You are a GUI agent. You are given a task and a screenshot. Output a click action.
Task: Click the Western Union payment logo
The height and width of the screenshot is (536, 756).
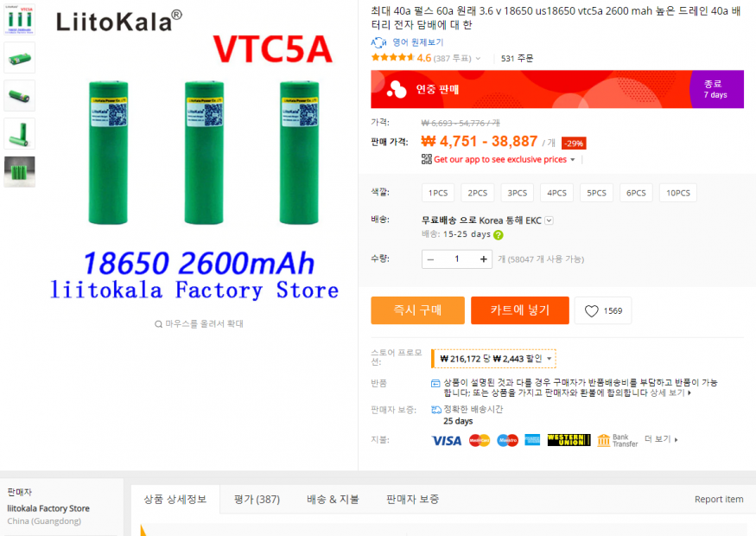[x=569, y=439]
